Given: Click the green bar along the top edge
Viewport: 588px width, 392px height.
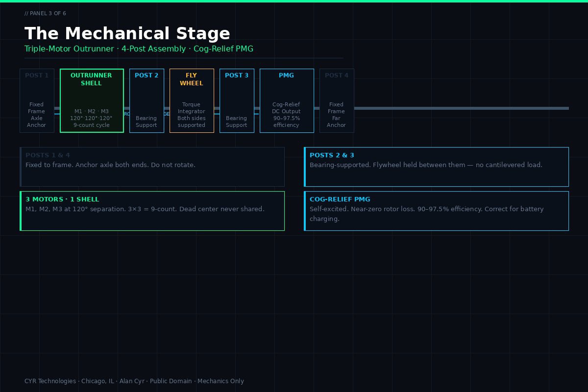Looking at the screenshot, I should tap(294, 1).
